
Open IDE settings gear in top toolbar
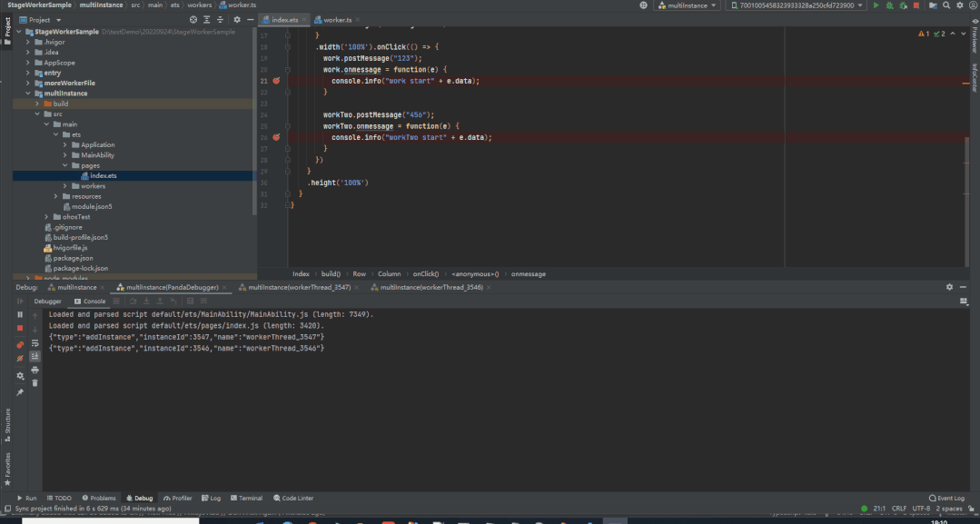[960, 5]
